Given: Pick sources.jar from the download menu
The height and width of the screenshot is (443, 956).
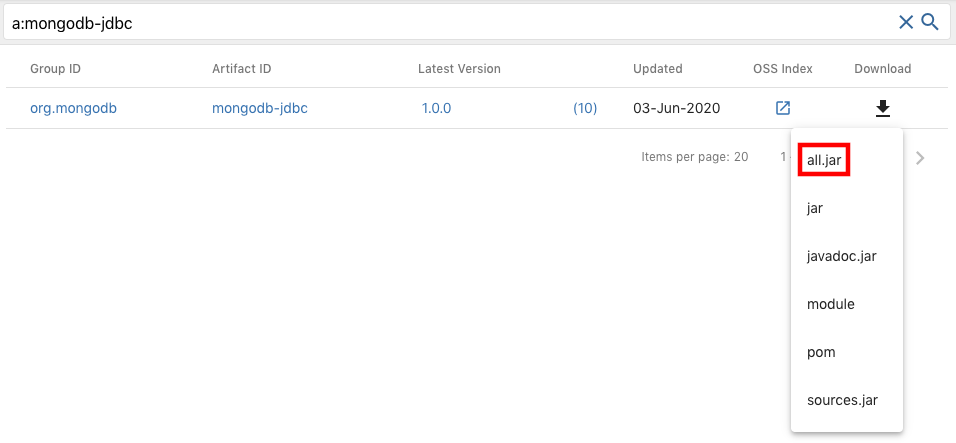Looking at the screenshot, I should tap(842, 400).
